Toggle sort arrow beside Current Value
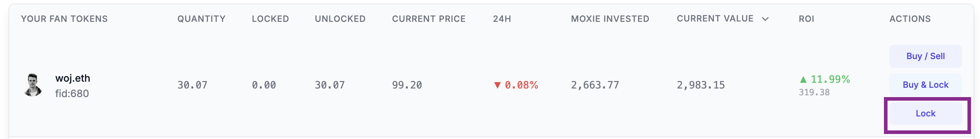This screenshot has width=980, height=139. point(765,19)
